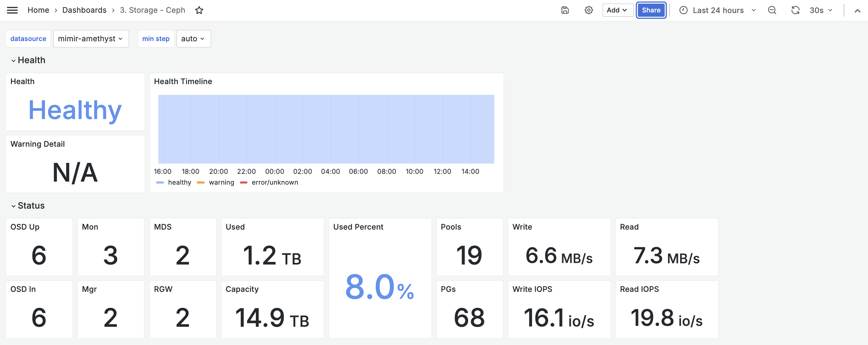
Task: Click the datasource variable label
Action: pyautogui.click(x=28, y=39)
